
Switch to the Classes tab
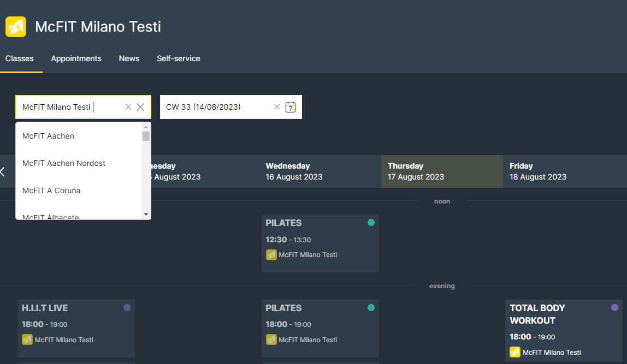(20, 58)
